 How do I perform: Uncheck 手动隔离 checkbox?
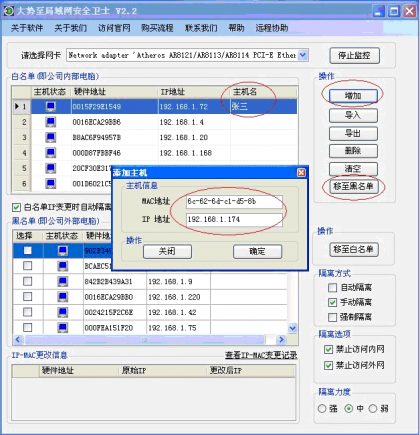[332, 302]
